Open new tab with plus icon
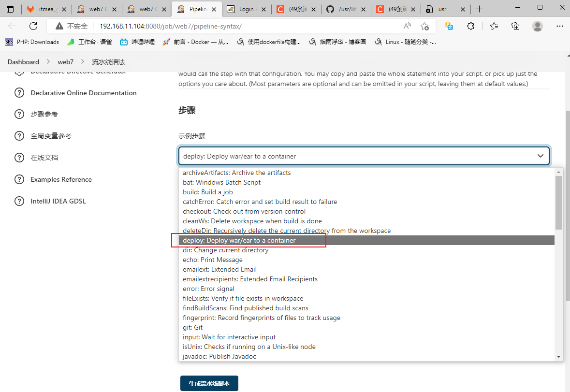The height and width of the screenshot is (392, 570). pyautogui.click(x=480, y=9)
